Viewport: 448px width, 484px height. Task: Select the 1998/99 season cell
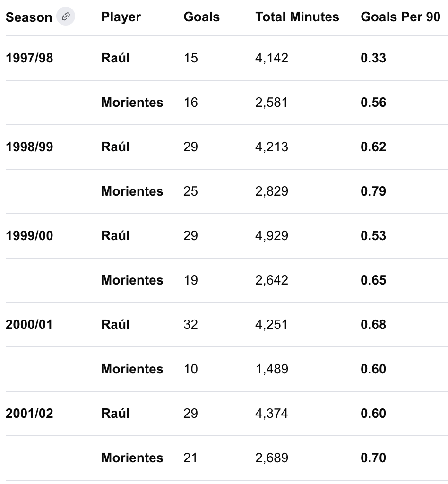click(29, 147)
